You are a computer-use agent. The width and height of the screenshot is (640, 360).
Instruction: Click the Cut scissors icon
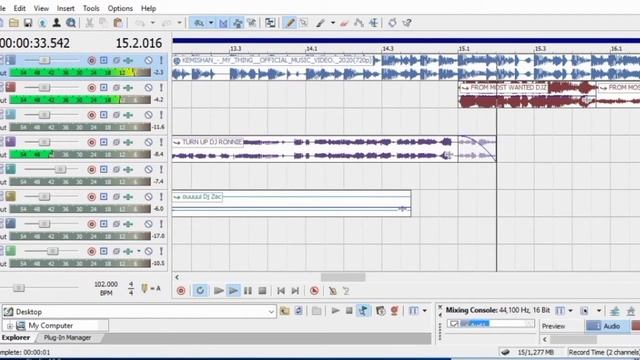point(89,23)
